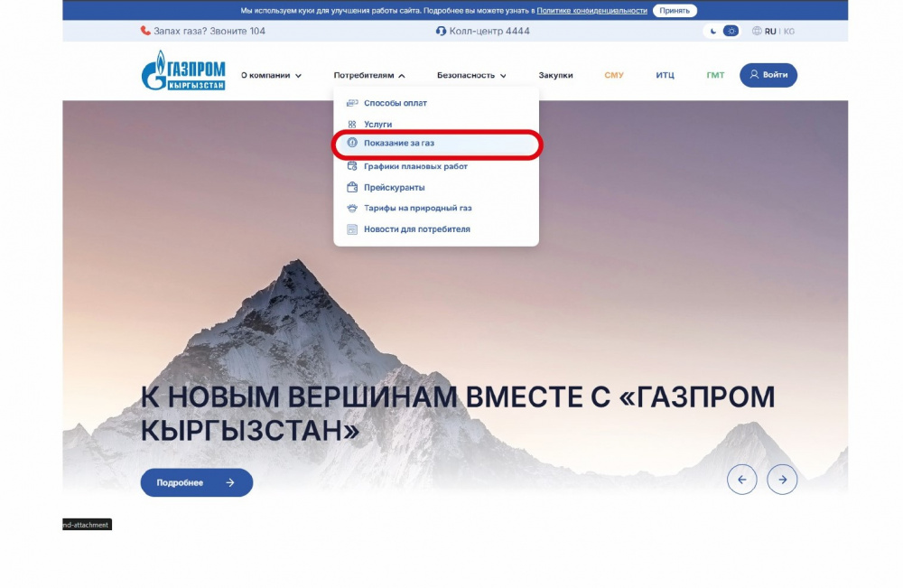Select Тарифы на природный газ menu entry

pos(417,209)
